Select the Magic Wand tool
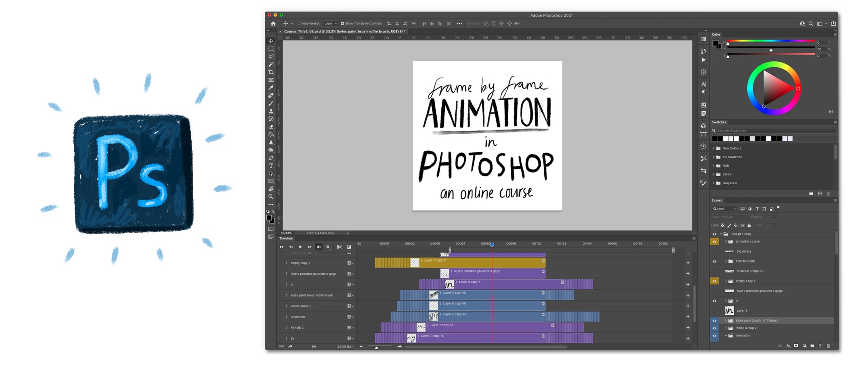Viewport: 868px width, 365px height. click(x=271, y=64)
